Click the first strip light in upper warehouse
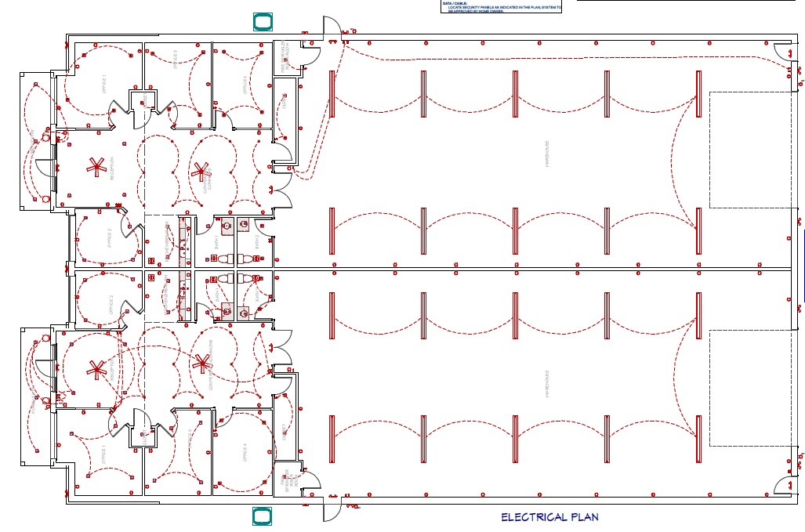 [332, 93]
